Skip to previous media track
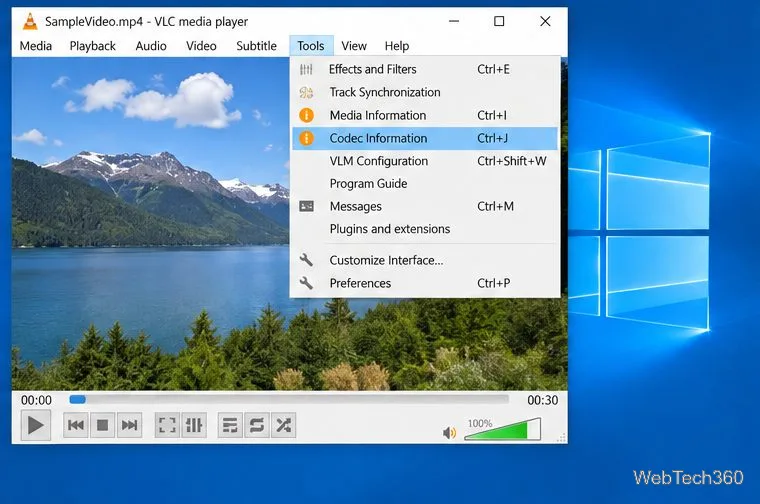This screenshot has width=760, height=504. (76, 425)
